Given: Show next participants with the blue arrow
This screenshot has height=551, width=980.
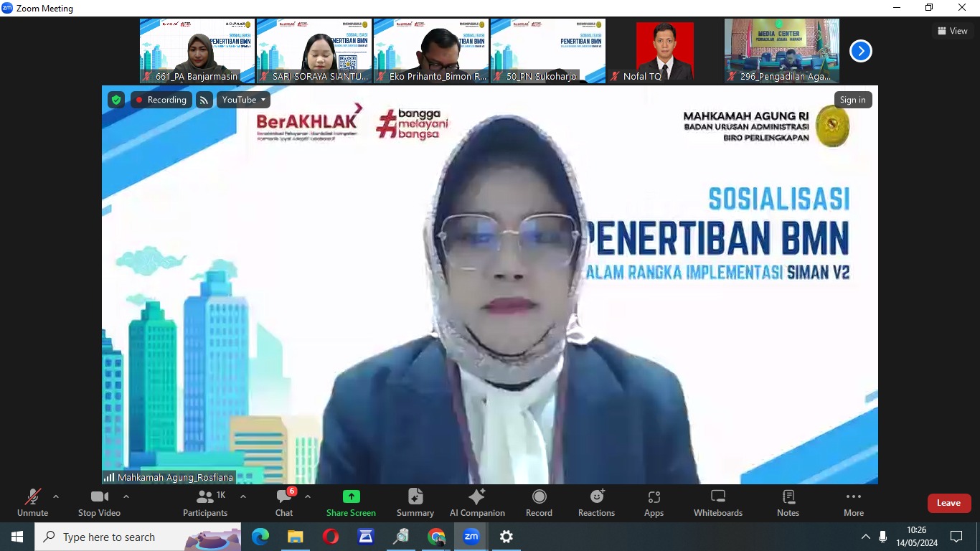Looking at the screenshot, I should click(861, 51).
